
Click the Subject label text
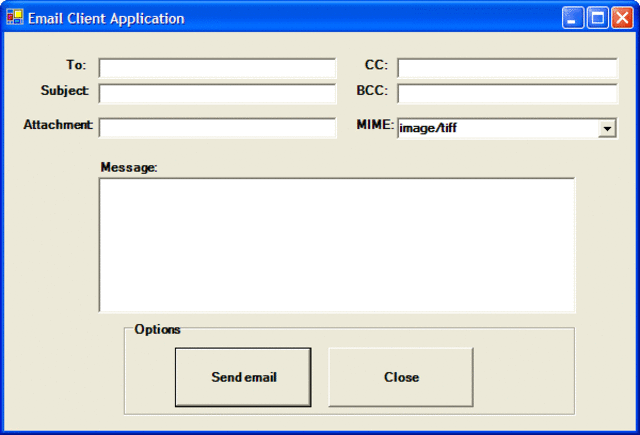(64, 90)
